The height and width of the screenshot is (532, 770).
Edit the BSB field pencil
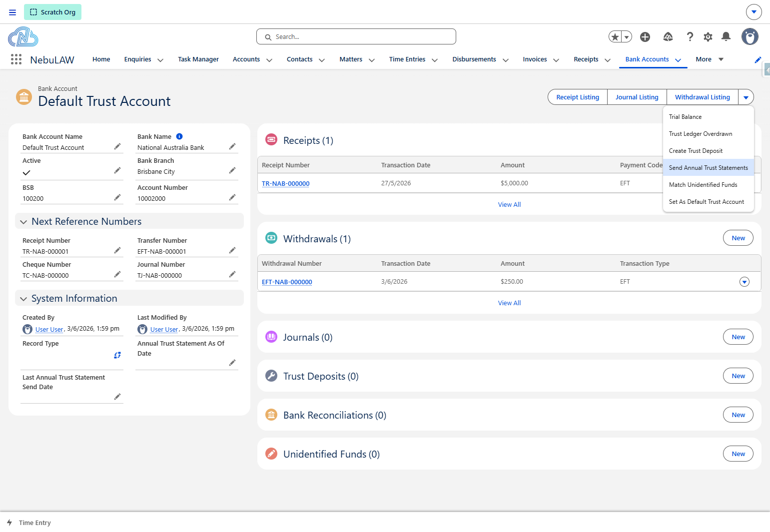pyautogui.click(x=117, y=197)
